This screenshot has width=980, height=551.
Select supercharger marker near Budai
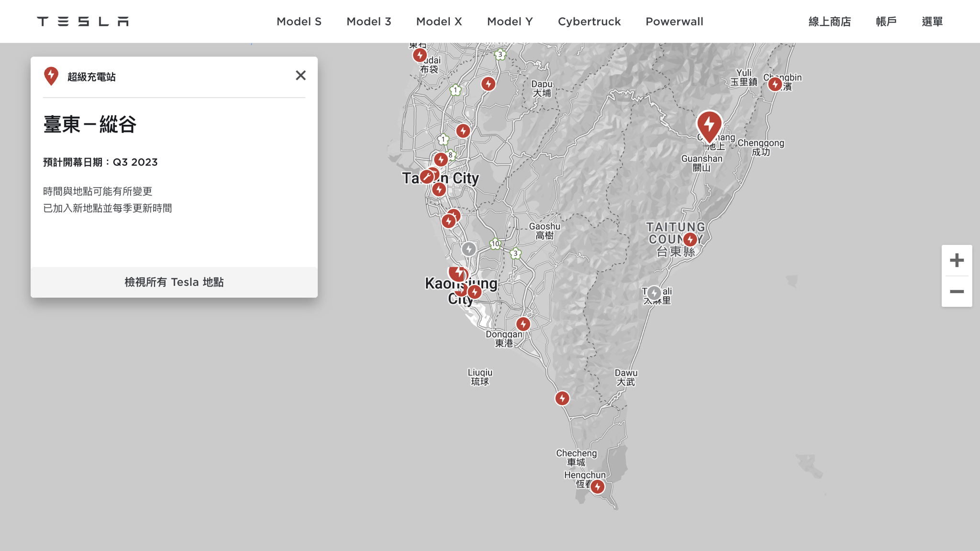(420, 55)
